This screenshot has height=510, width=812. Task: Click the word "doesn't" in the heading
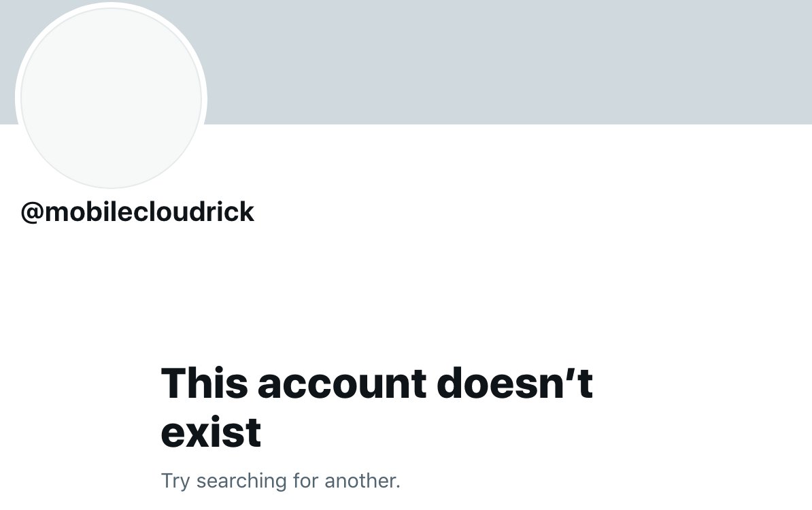[515, 384]
